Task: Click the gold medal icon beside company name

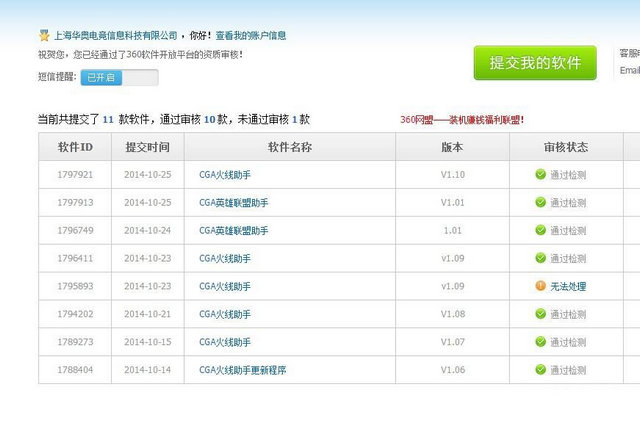Action: point(44,36)
